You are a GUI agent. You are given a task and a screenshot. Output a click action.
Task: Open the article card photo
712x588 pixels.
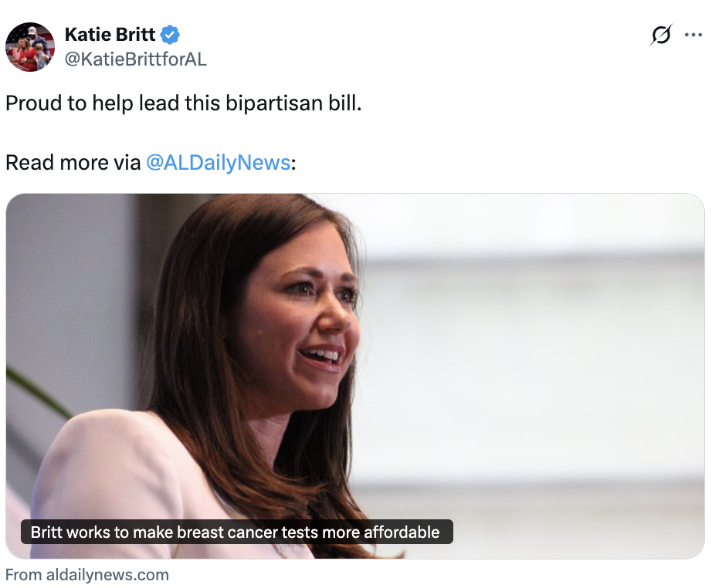(x=355, y=376)
